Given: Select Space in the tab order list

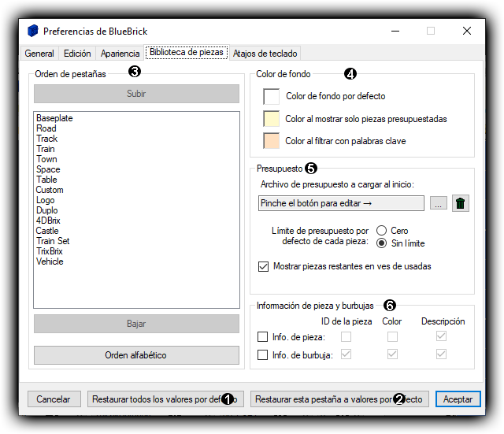Looking at the screenshot, I should pyautogui.click(x=136, y=169).
